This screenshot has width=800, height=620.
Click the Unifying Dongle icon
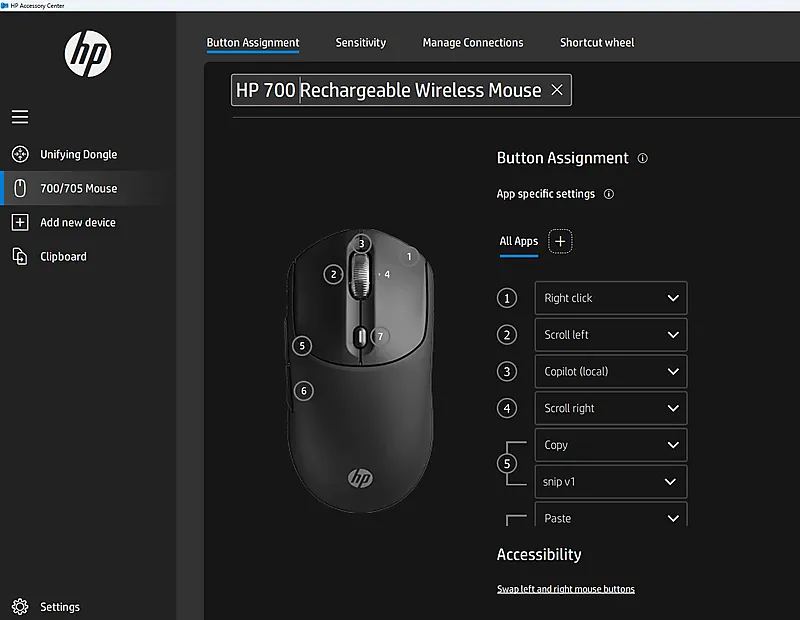tap(20, 154)
